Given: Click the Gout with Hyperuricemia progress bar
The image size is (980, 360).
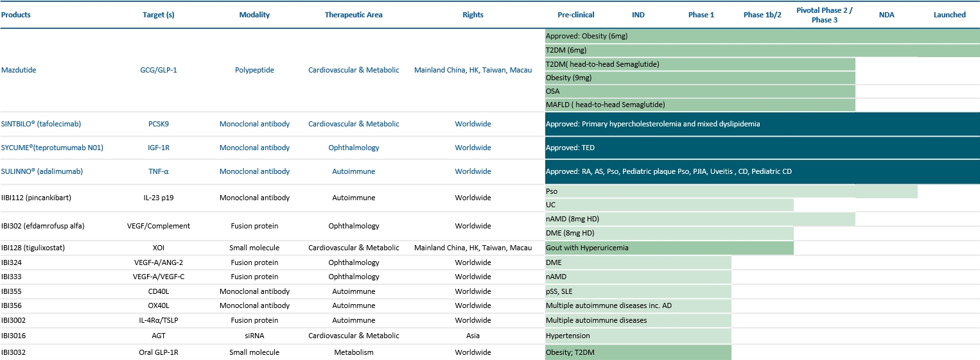Looking at the screenshot, I should pos(669,248).
